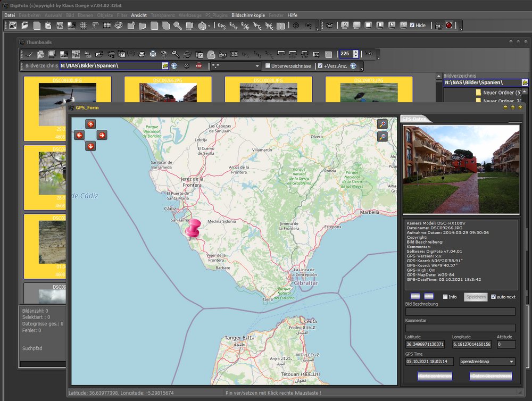The height and width of the screenshot is (401, 532).
Task: Enable the Info checkbox
Action: point(446,297)
